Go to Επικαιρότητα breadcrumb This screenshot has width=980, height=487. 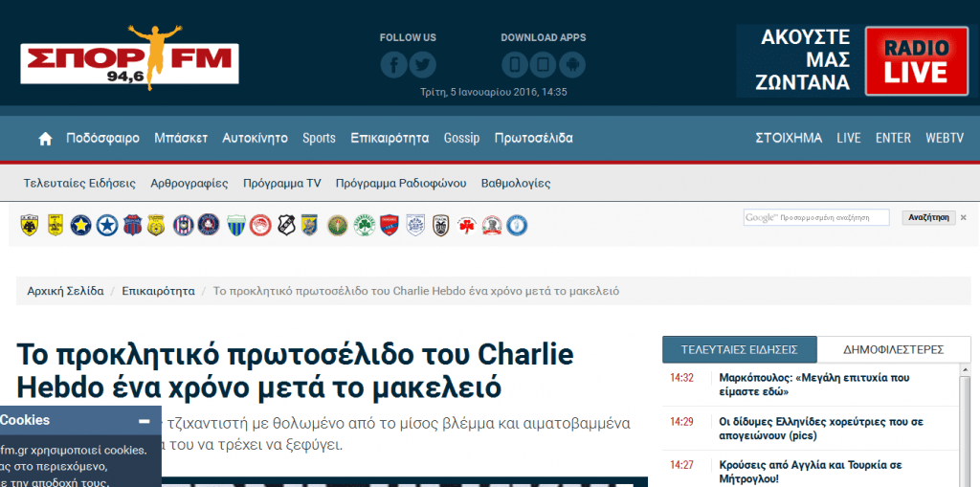(158, 291)
